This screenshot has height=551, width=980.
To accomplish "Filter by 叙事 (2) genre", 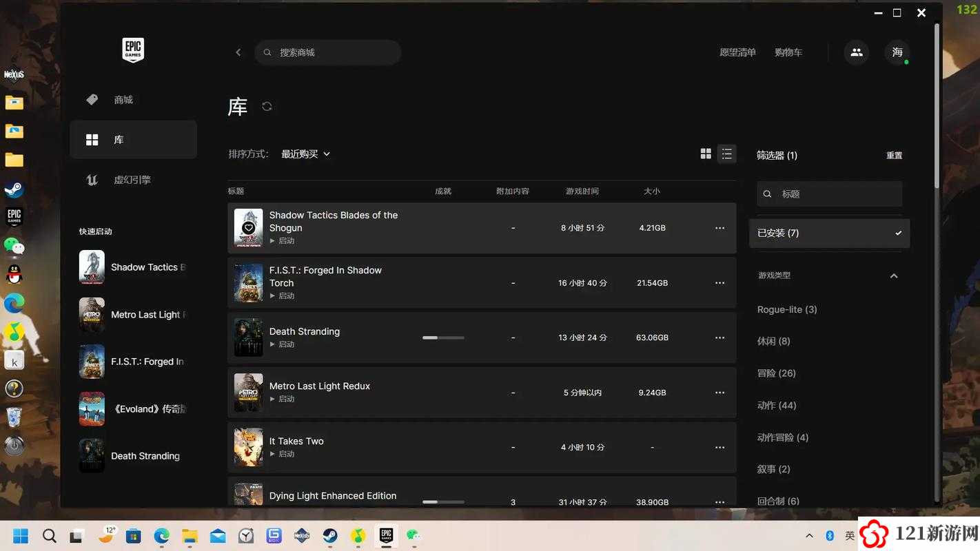I will click(x=773, y=469).
